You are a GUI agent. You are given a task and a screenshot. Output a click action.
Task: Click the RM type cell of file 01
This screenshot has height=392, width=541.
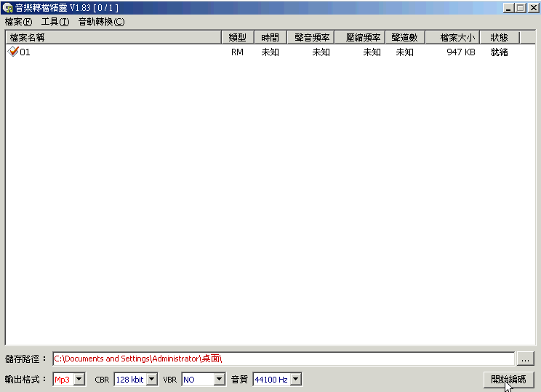(x=237, y=52)
